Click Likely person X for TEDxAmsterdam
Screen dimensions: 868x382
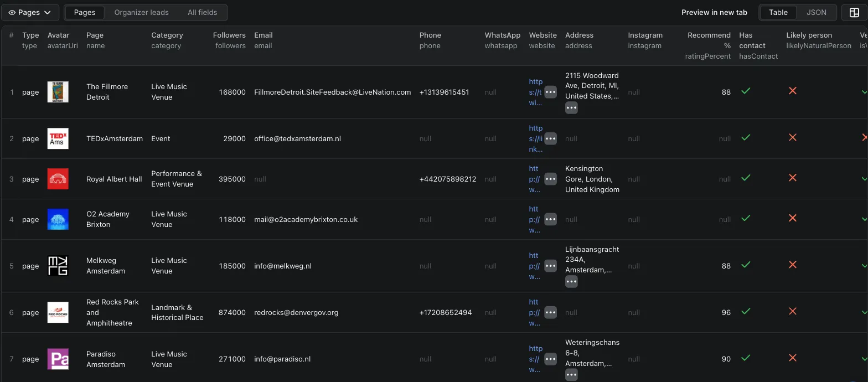pos(793,137)
